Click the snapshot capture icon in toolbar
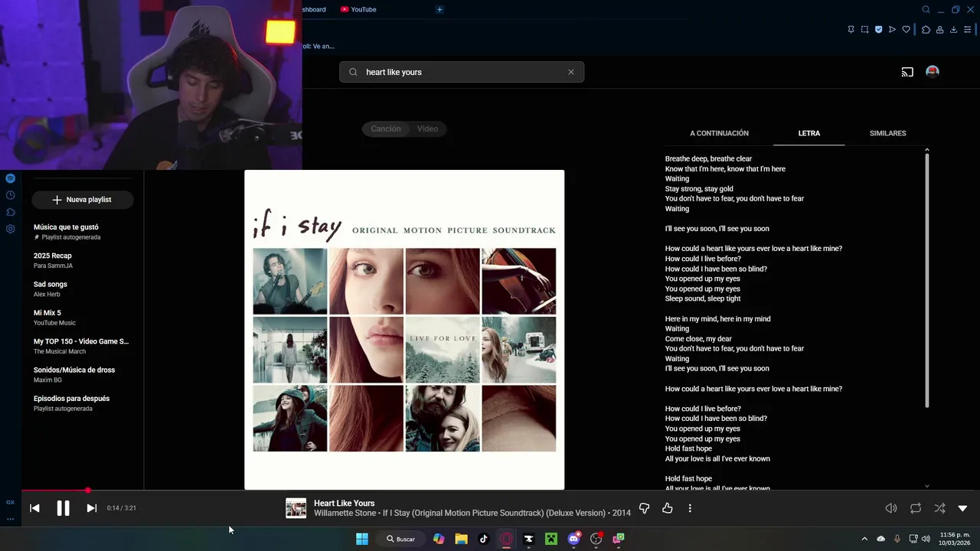 click(x=864, y=30)
